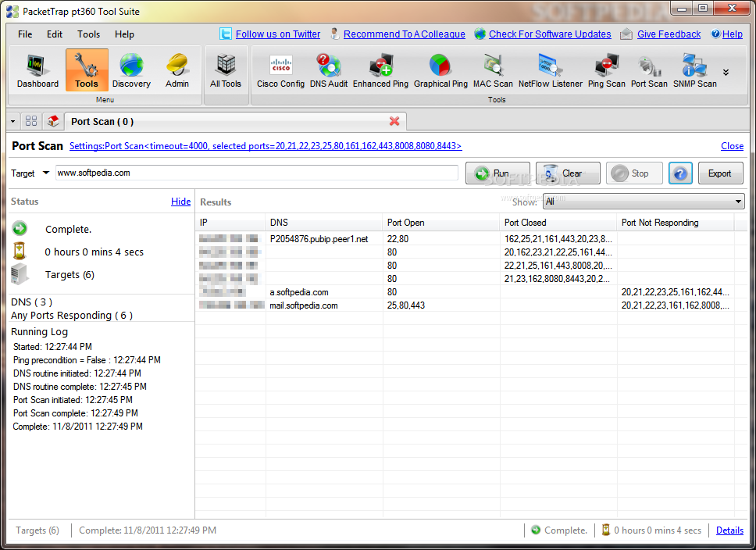Expand the tools toolbar overflow chevron
The image size is (756, 550).
[726, 73]
